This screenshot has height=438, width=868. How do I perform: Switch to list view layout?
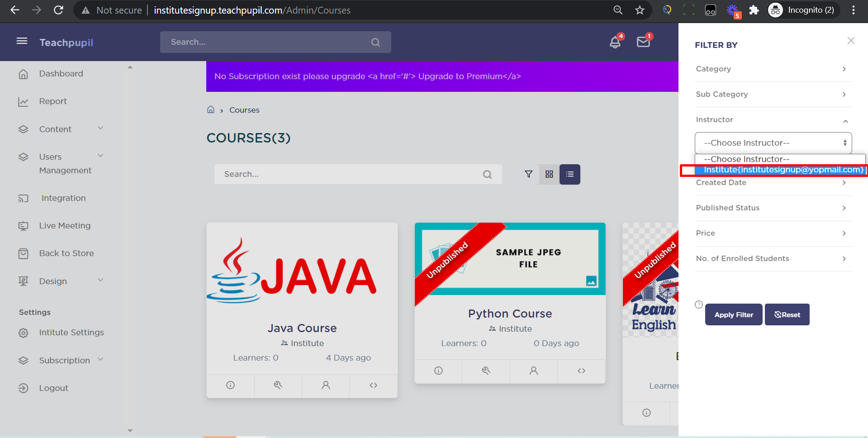tap(569, 174)
